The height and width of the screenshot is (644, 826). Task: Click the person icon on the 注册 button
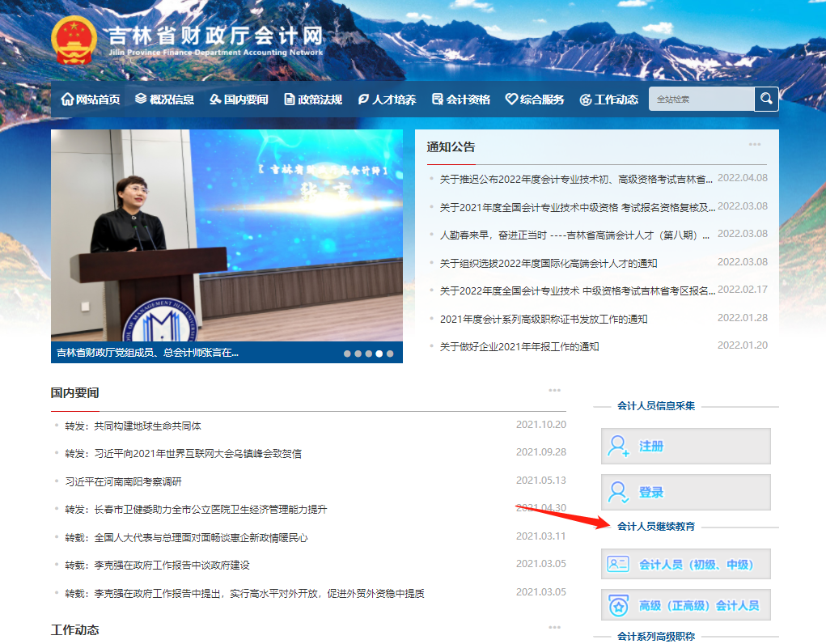point(616,446)
